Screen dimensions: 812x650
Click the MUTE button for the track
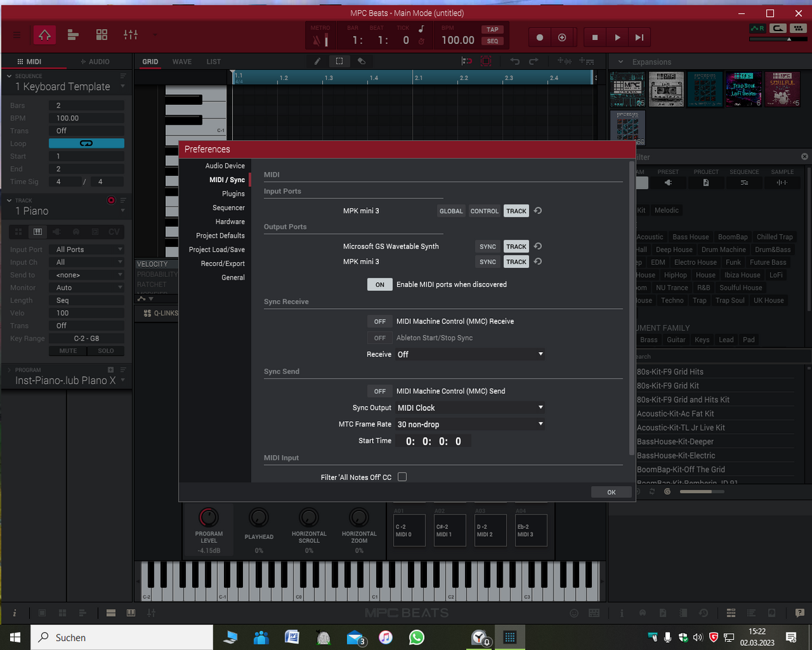[x=68, y=351]
